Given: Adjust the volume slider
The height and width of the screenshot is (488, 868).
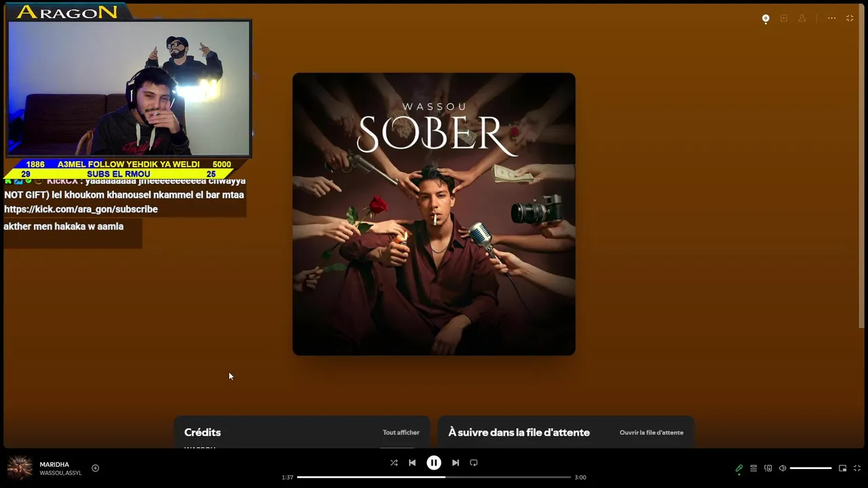Looking at the screenshot, I should pyautogui.click(x=810, y=468).
